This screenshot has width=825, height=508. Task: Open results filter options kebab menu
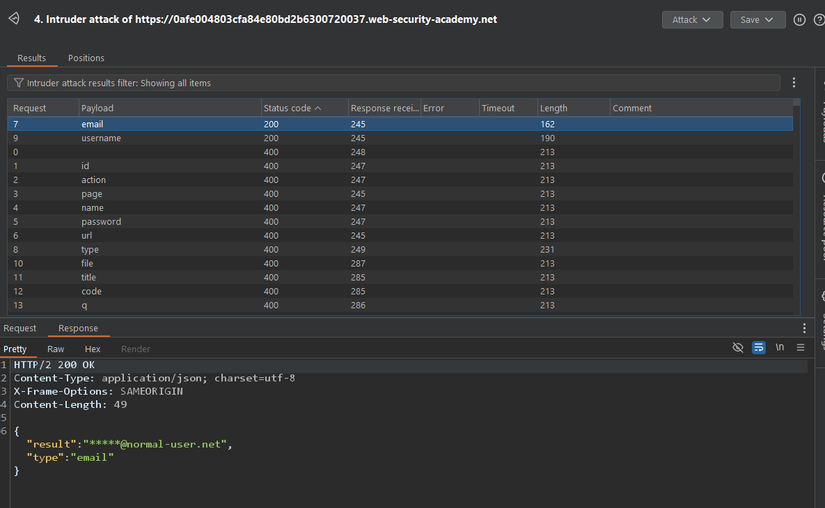pyautogui.click(x=794, y=83)
